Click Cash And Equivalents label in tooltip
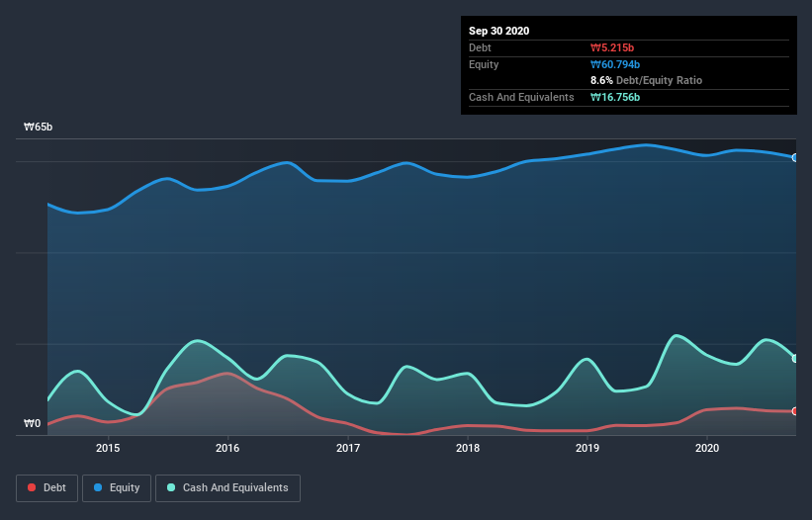 point(521,97)
